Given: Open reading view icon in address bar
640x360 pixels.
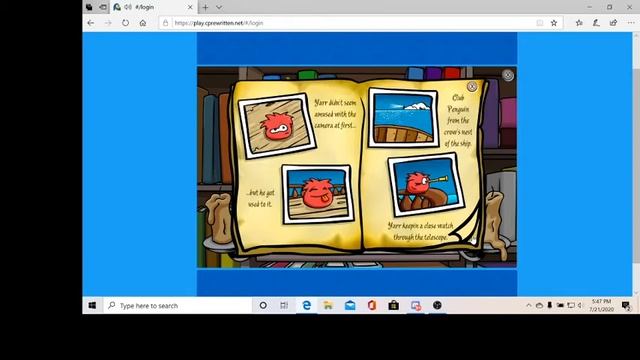Looking at the screenshot, I should tap(540, 23).
